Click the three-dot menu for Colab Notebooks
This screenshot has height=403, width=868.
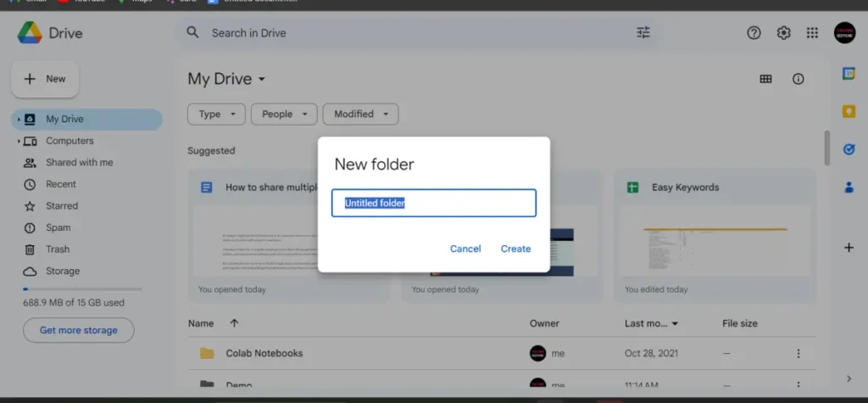[798, 354]
